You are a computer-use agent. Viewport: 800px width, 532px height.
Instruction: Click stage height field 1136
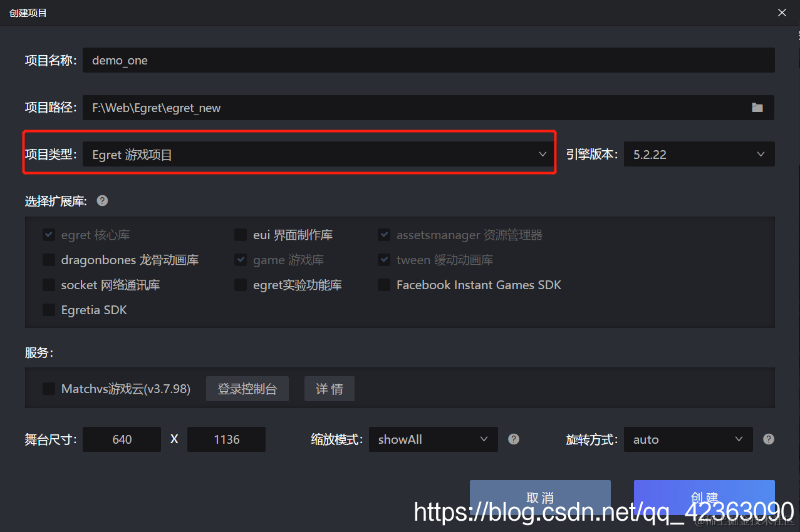226,439
